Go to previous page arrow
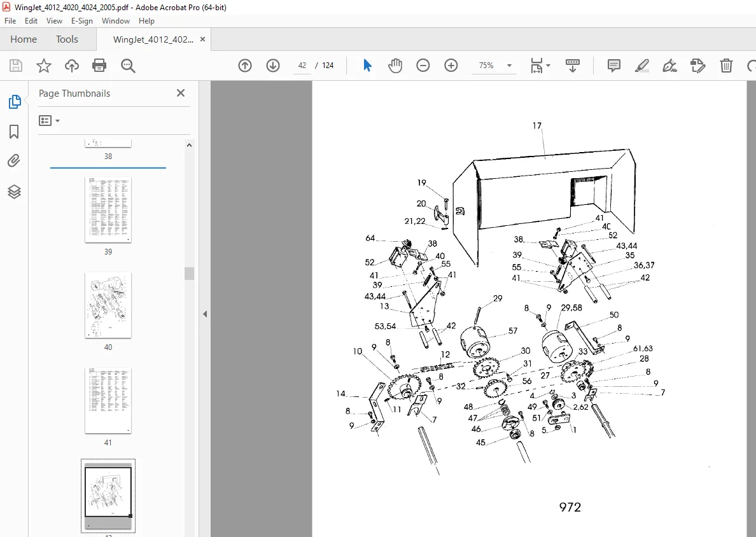Viewport: 756px width, 537px height. click(x=245, y=66)
